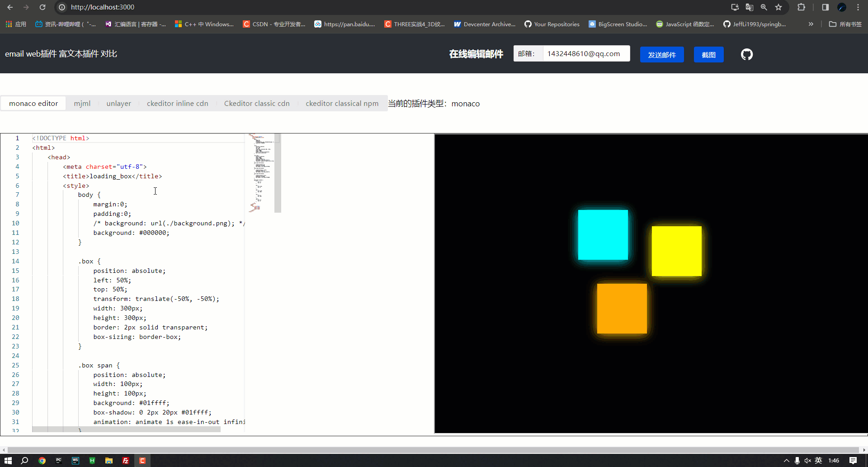Select the ckeditor inline cdn tab

point(177,103)
